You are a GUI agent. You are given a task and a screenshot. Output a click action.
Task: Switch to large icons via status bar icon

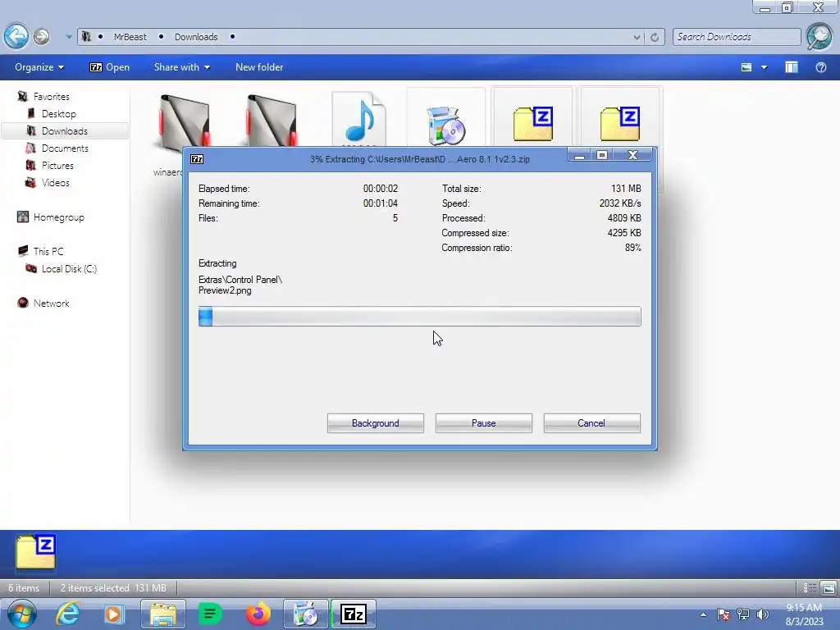coord(829,588)
